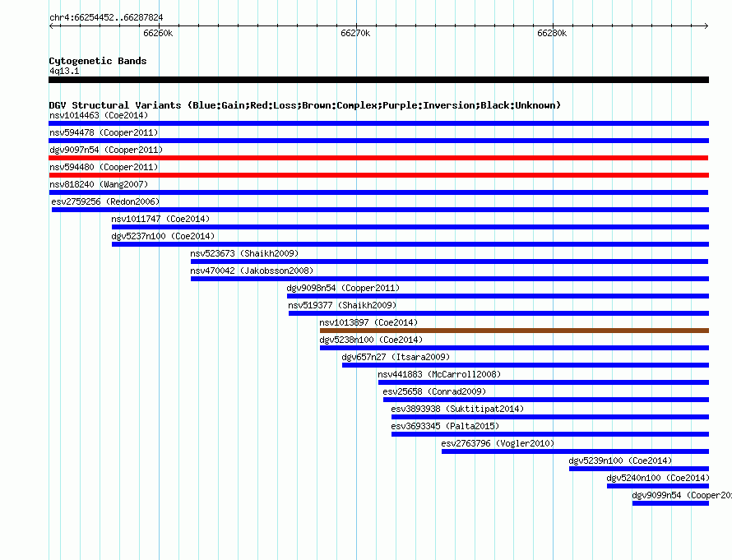Open dgv5239n100 (Coe2014) label
The height and width of the screenshot is (560, 732).
620,460
